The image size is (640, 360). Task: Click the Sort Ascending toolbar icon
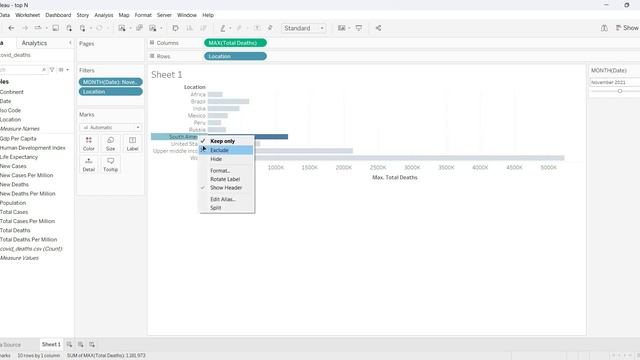click(x=189, y=28)
